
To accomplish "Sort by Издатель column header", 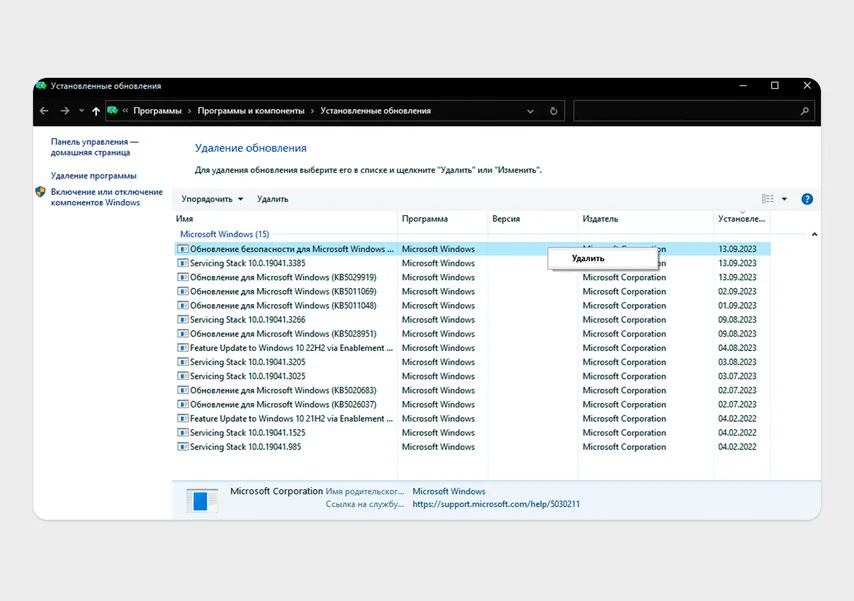I will point(645,218).
